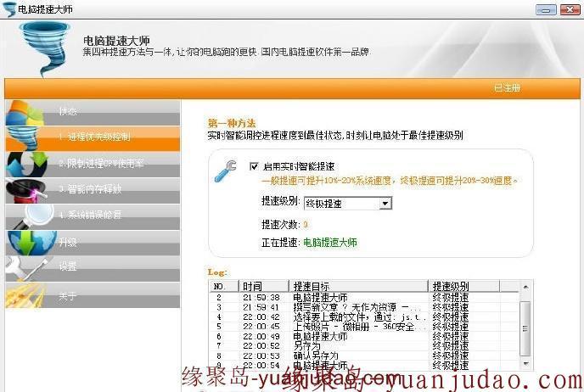Open the 提速级别 dropdown list
The height and width of the screenshot is (392, 584).
(341, 204)
